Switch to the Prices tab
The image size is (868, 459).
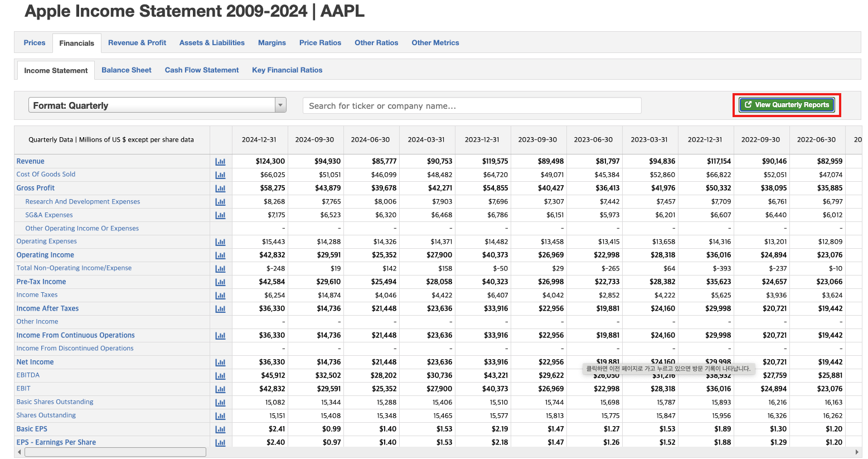(35, 42)
